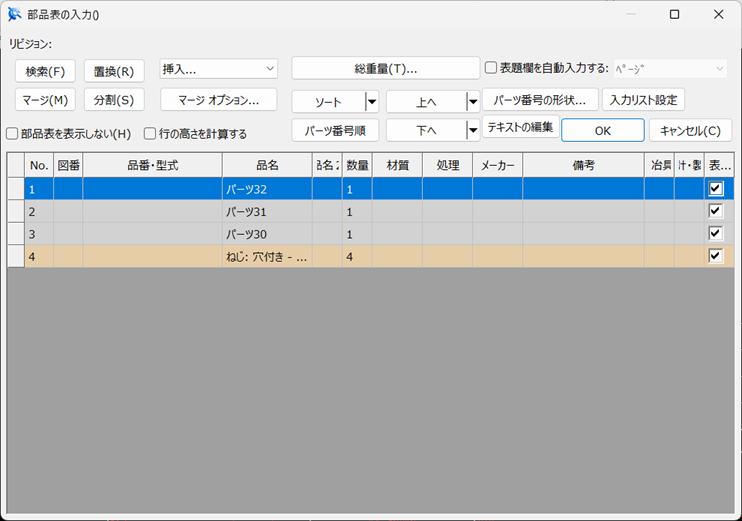Close the 部品表の入力 window
742x521 pixels.
[718, 15]
